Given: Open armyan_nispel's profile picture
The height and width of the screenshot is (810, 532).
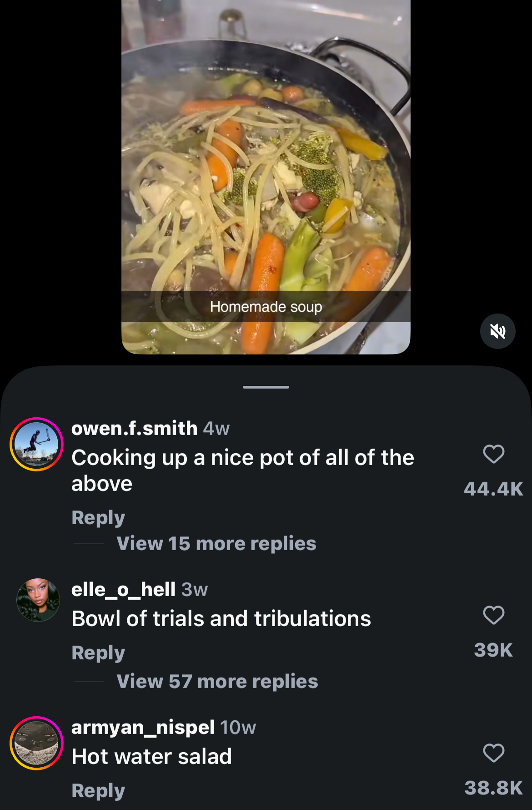Looking at the screenshot, I should 36,743.
